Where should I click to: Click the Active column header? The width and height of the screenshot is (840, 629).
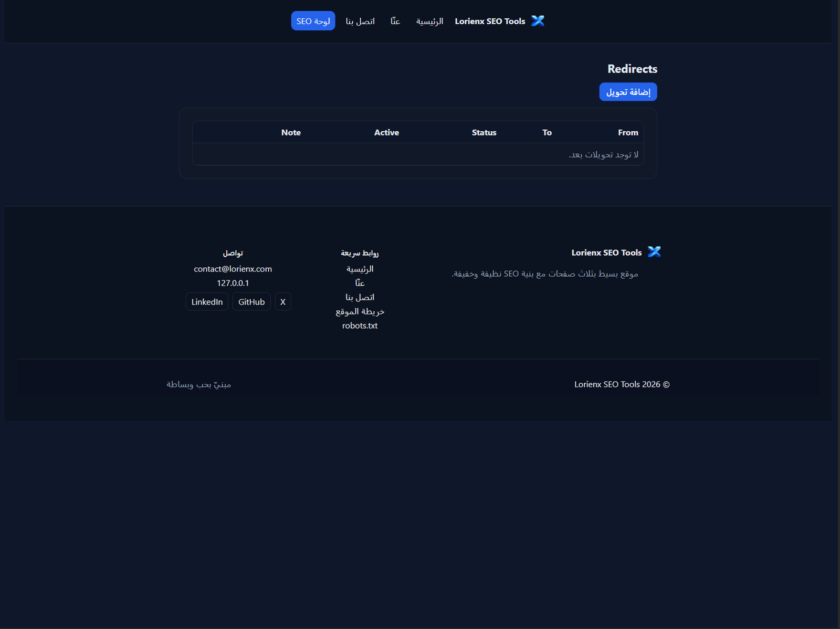pos(386,132)
